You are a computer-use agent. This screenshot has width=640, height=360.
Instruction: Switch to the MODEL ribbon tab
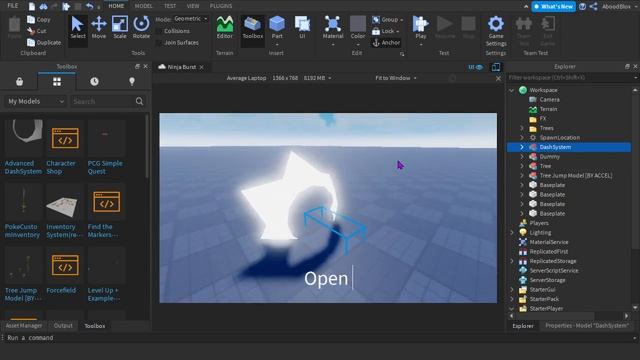click(x=143, y=6)
